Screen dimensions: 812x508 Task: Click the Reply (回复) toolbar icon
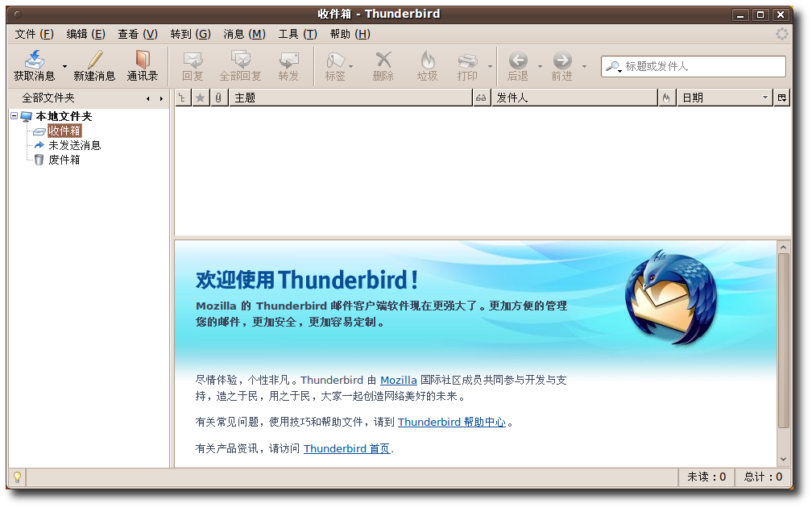[193, 60]
